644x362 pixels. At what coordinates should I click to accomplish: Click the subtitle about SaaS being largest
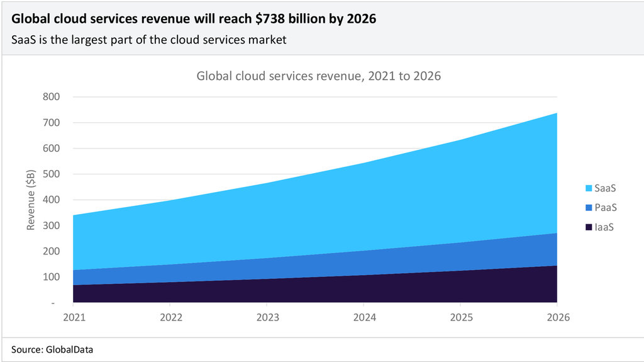coord(149,40)
